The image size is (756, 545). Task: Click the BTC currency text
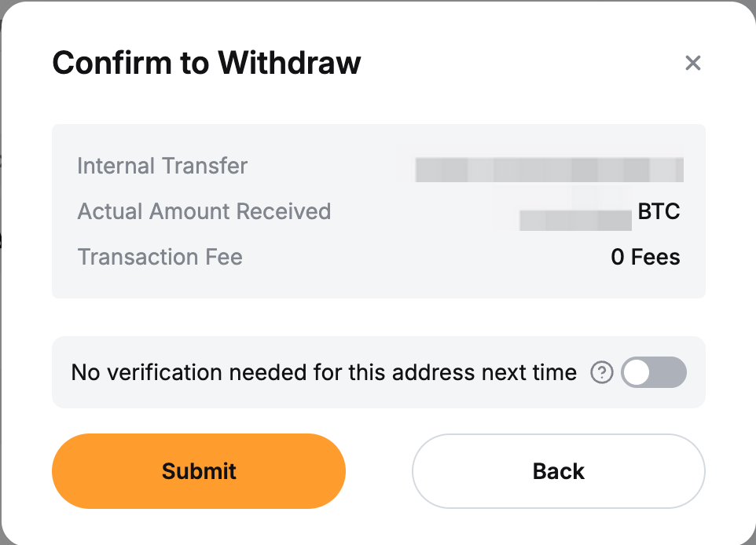(659, 212)
